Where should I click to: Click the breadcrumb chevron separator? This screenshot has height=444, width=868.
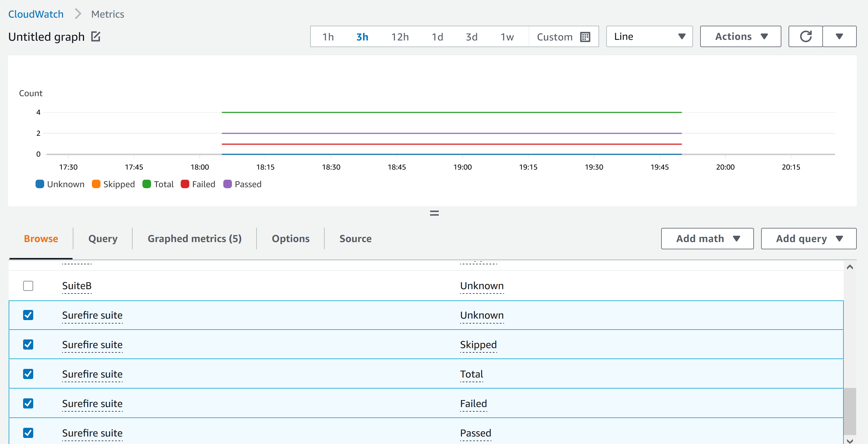pos(78,14)
